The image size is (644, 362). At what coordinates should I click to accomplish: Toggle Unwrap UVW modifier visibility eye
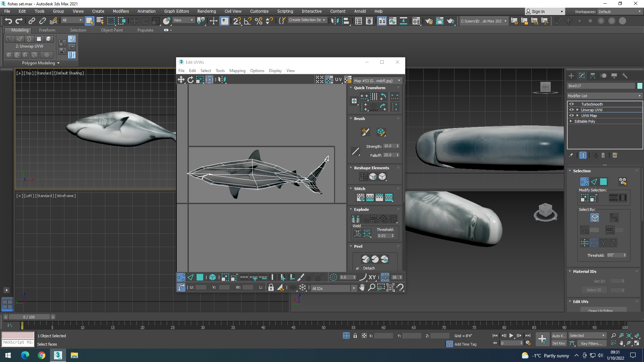tap(572, 110)
